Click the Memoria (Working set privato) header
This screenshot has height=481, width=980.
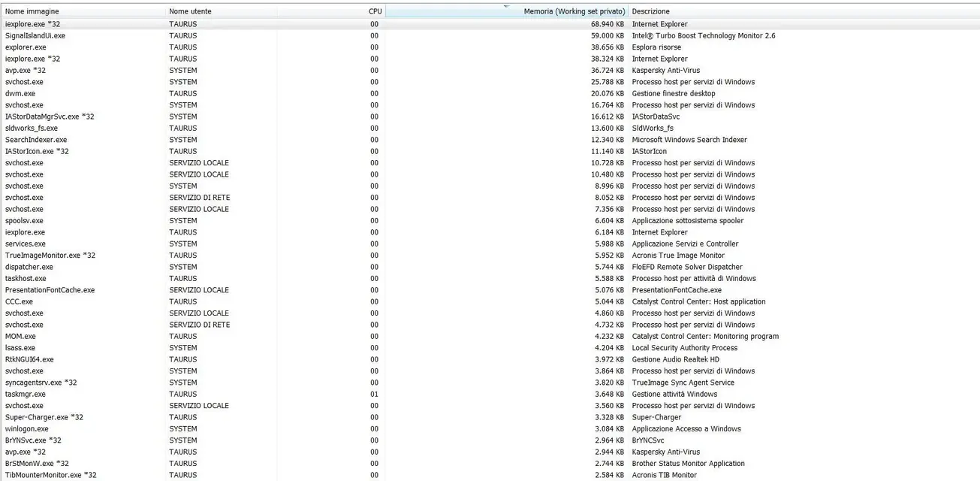[x=574, y=12]
